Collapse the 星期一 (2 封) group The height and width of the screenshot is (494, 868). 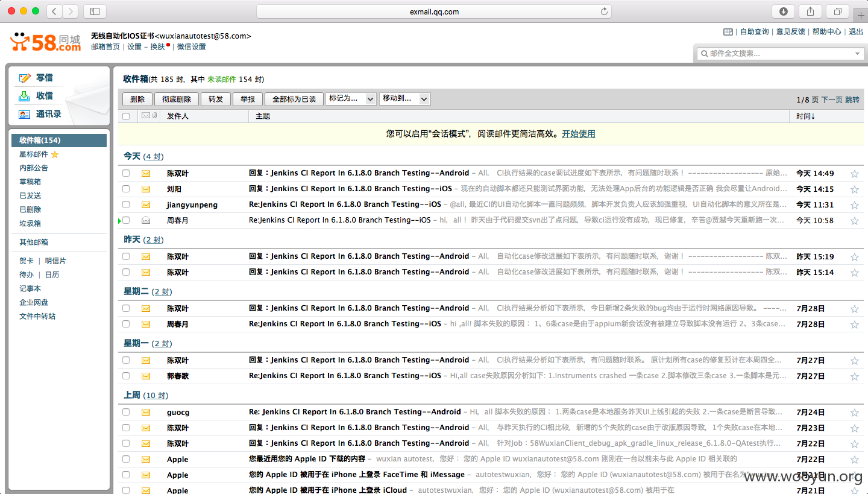point(148,343)
